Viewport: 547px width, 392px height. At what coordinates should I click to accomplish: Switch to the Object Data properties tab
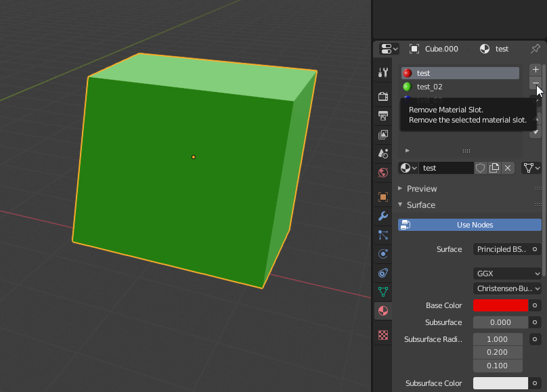pos(383,292)
